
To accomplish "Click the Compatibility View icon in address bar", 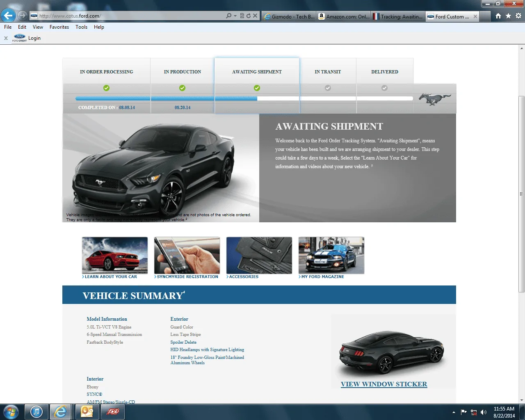I will [242, 16].
